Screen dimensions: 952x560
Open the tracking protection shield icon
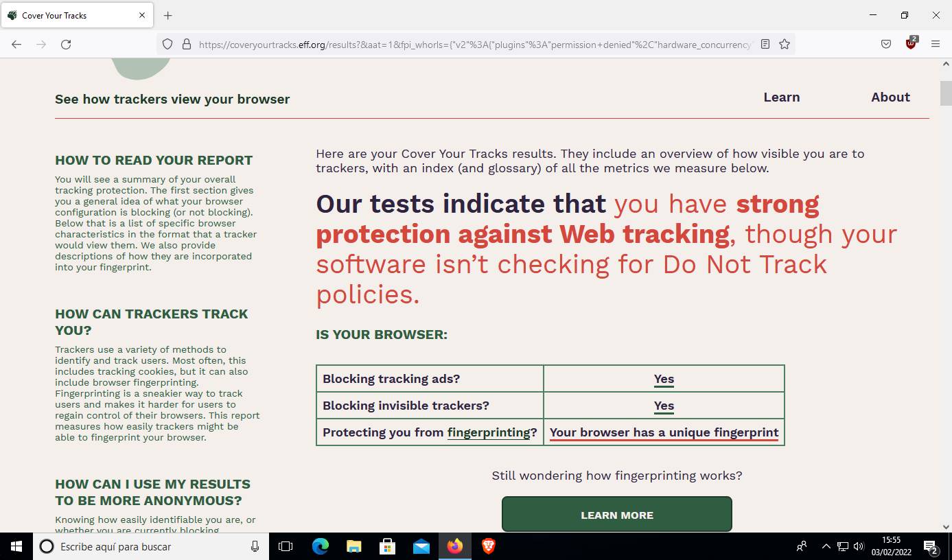[167, 45]
